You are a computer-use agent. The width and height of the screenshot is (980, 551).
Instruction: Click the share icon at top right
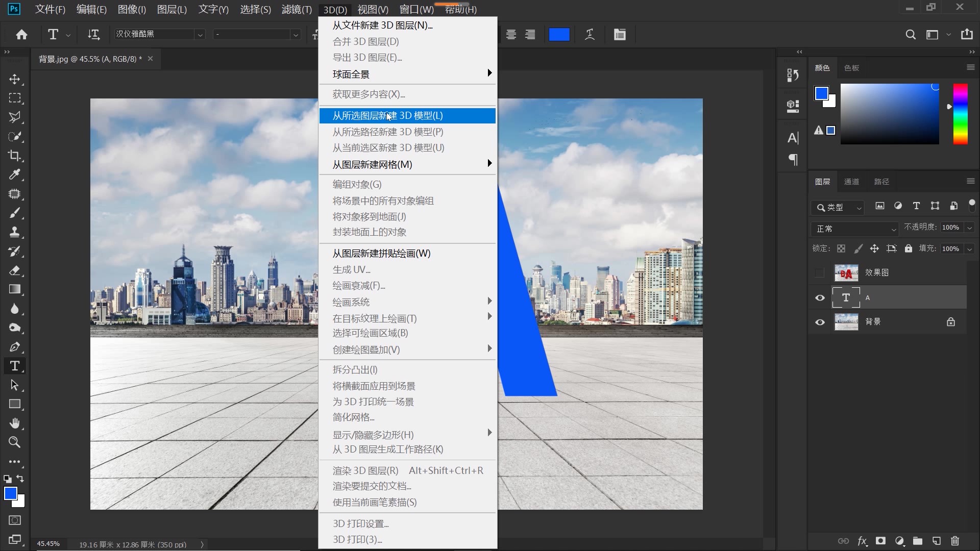967,34
